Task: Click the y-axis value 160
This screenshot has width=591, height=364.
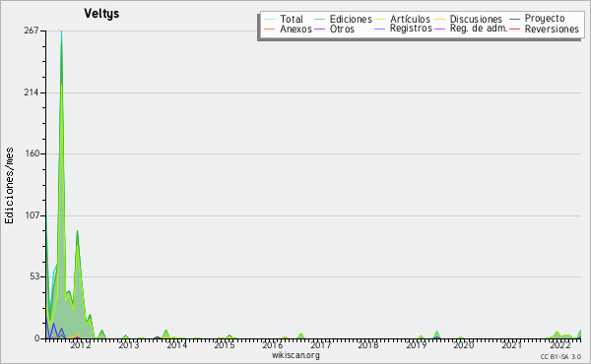Action: (x=32, y=153)
